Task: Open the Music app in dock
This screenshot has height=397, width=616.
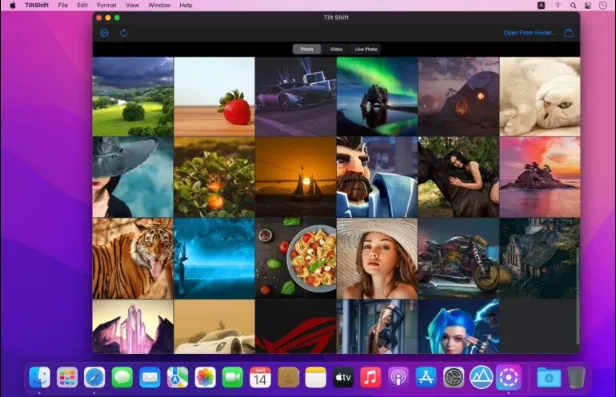Action: tap(370, 377)
